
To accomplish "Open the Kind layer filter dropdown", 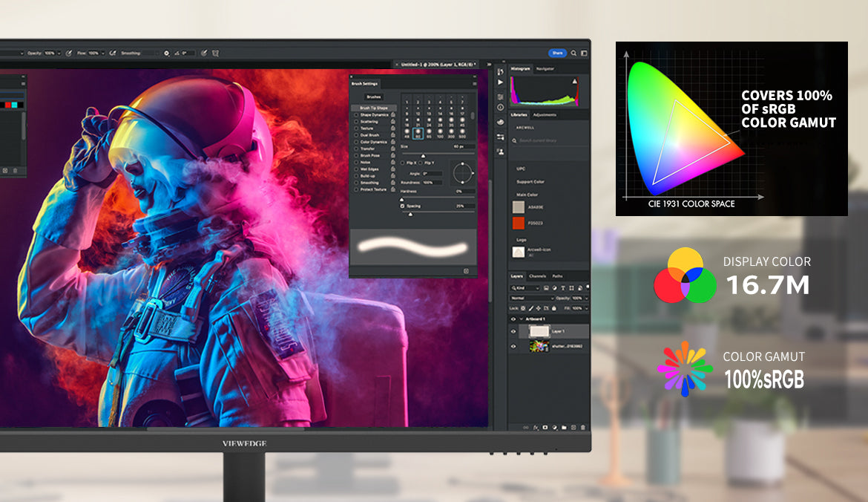I will click(x=525, y=287).
